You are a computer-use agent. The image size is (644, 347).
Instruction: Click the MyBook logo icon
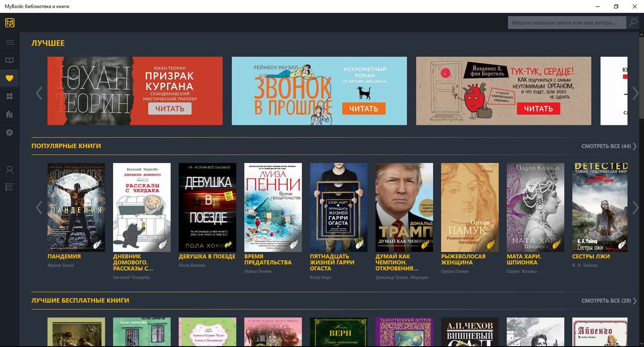[x=10, y=22]
